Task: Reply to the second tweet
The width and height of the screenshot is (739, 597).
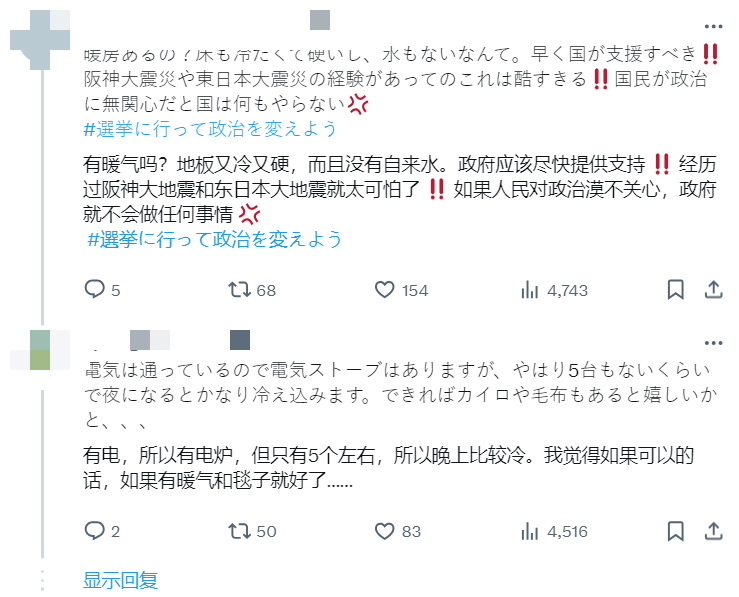Action: coord(95,531)
